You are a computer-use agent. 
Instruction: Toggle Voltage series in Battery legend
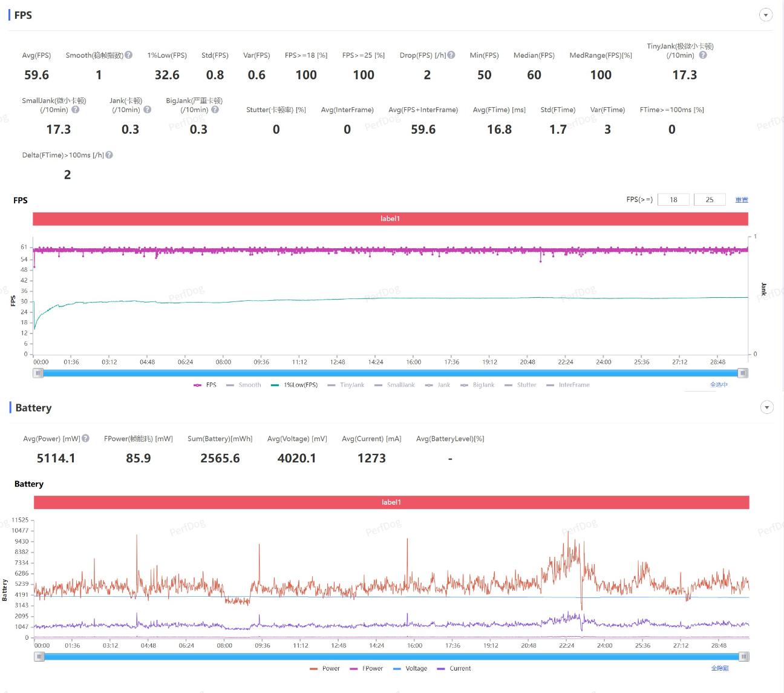[410, 668]
